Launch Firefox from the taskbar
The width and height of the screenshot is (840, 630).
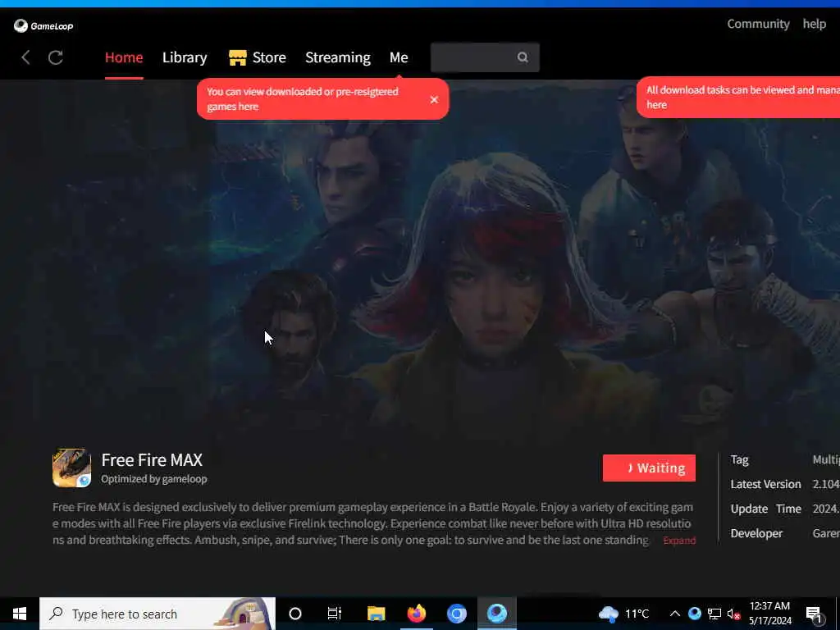click(x=416, y=614)
